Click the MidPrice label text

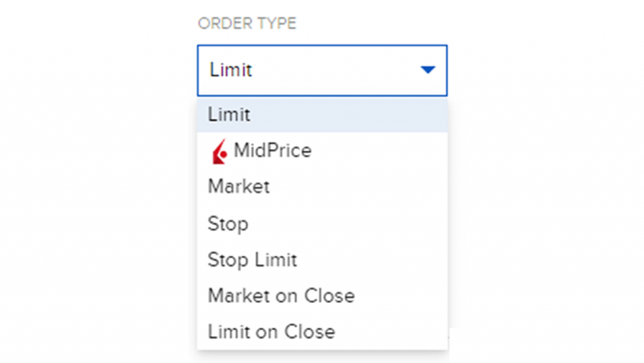(x=273, y=151)
